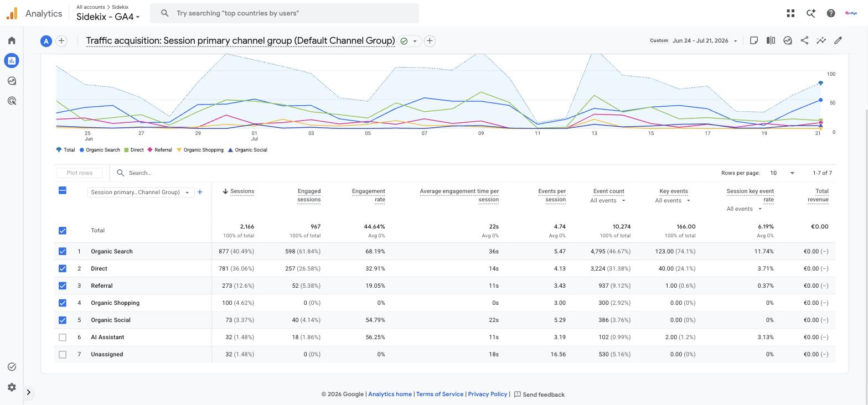Open the date range dropdown

click(704, 40)
